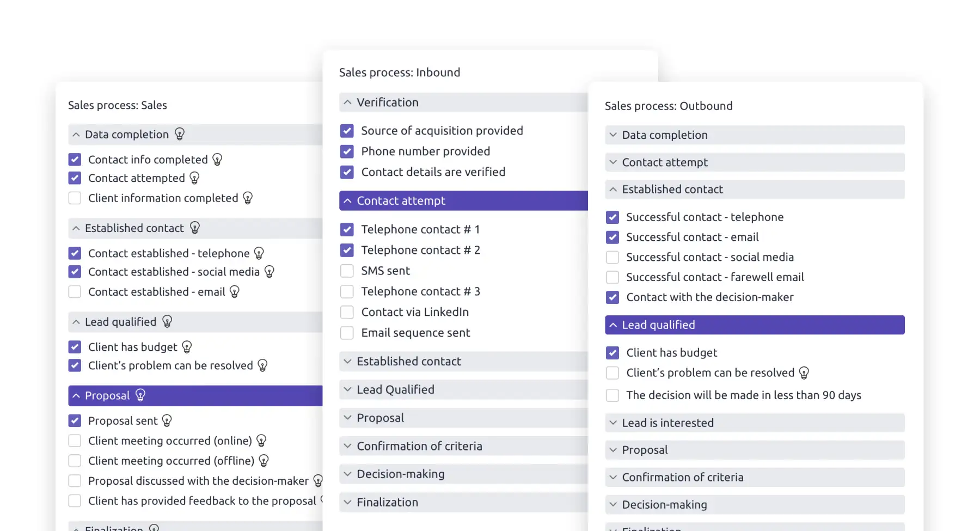Check decision in less than 90 days box
The height and width of the screenshot is (531, 980).
click(612, 395)
